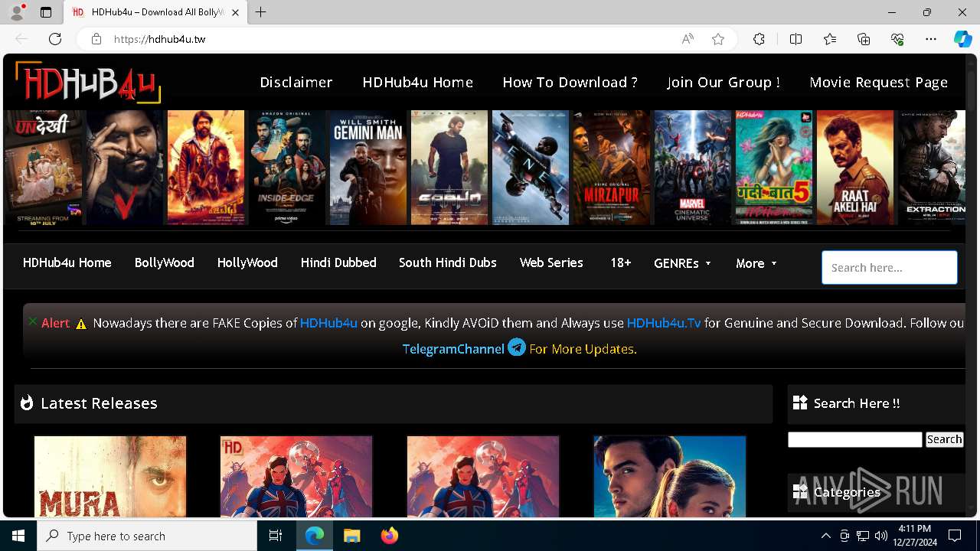Screen dimensions: 980x551
Task: Select the Raat Akeli Hai poster
Action: point(855,168)
